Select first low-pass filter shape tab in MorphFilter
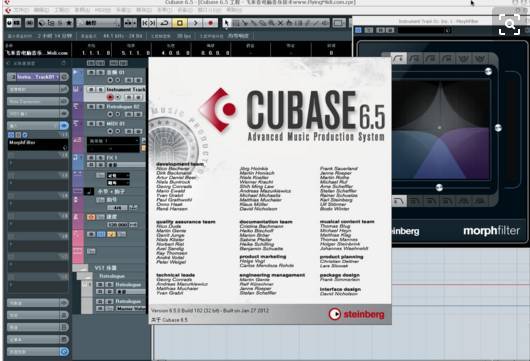 pyautogui.click(x=399, y=58)
